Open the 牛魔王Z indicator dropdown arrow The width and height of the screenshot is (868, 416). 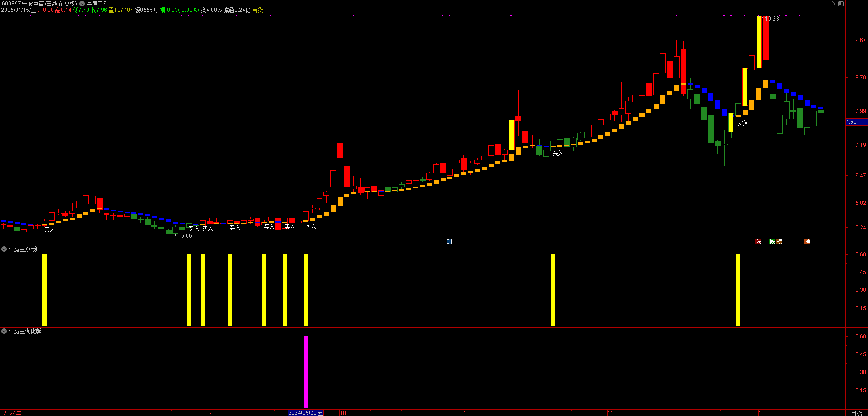coord(82,4)
